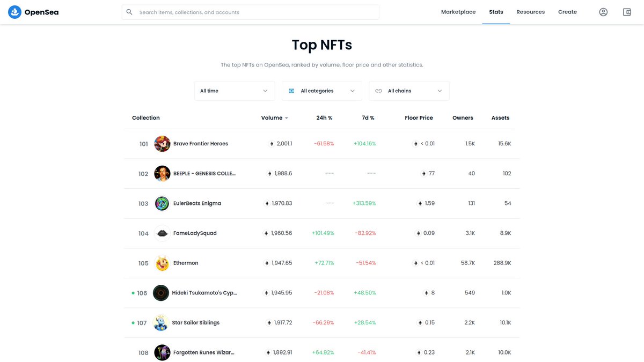Click ETH icon beside 2,001.1 volume

272,144
